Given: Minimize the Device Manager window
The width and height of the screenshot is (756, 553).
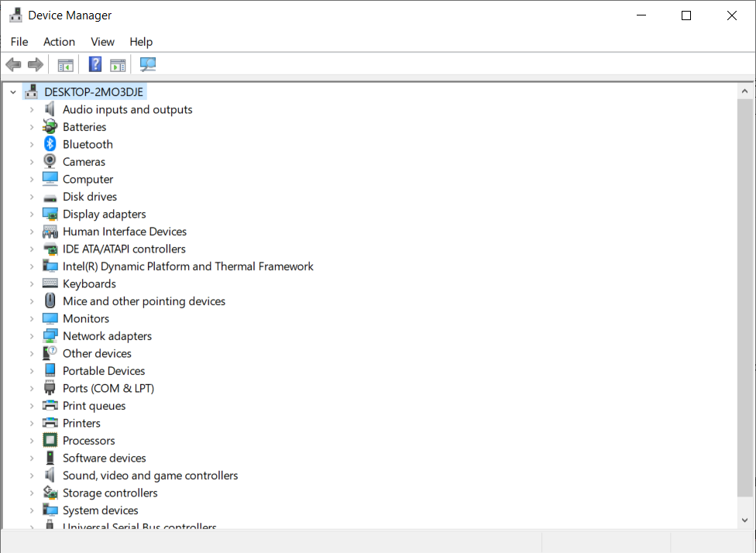Looking at the screenshot, I should 641,15.
